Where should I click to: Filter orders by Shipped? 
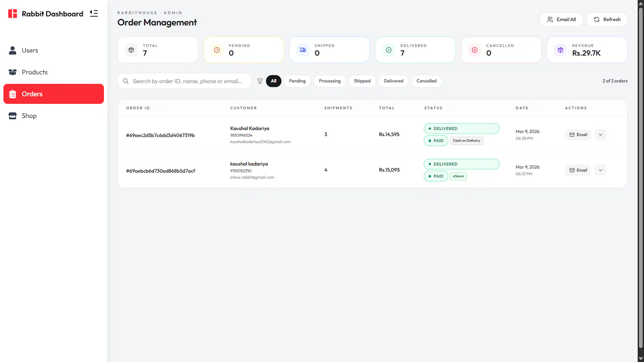(362, 81)
